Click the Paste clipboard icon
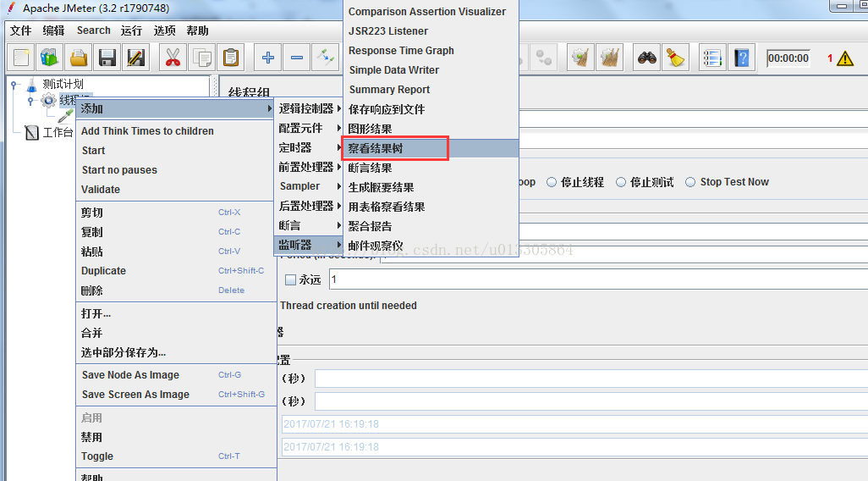Image resolution: width=868 pixels, height=481 pixels. tap(231, 58)
